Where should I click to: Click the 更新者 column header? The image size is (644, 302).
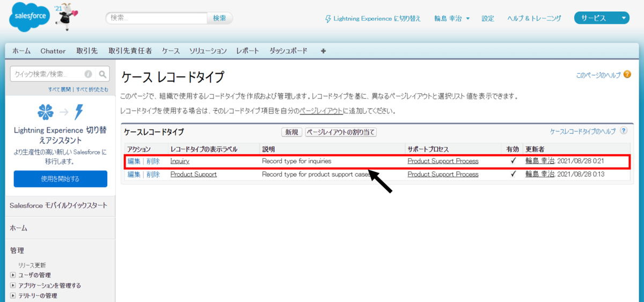(535, 149)
